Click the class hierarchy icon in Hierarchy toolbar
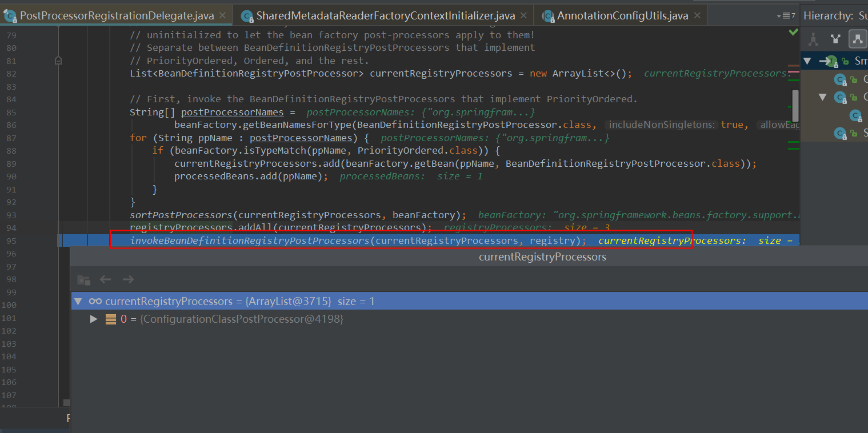Screen dimensions: 868x433 tap(813, 39)
